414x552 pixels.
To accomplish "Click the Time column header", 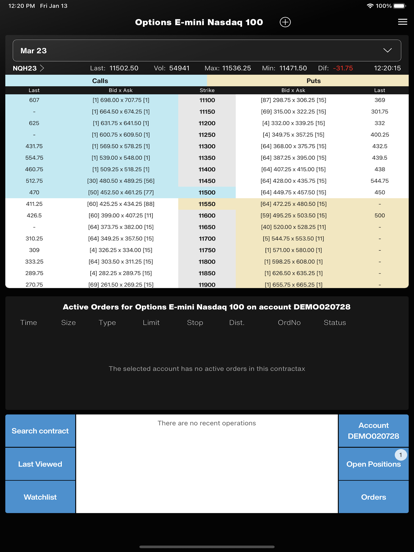I will pyautogui.click(x=29, y=322).
